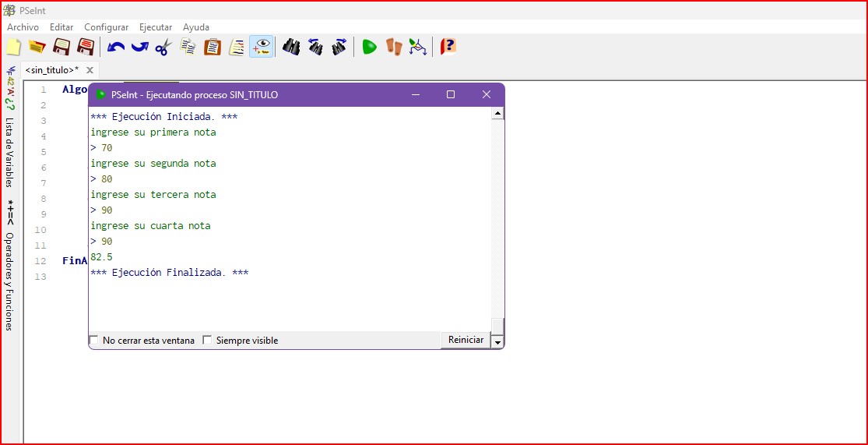The width and height of the screenshot is (868, 445).
Task: Open the Archivo menu
Action: point(23,27)
